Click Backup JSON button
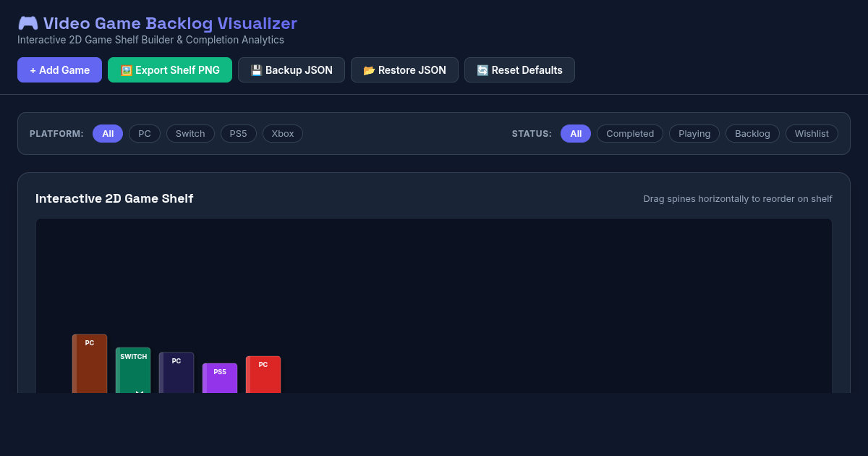 click(292, 70)
